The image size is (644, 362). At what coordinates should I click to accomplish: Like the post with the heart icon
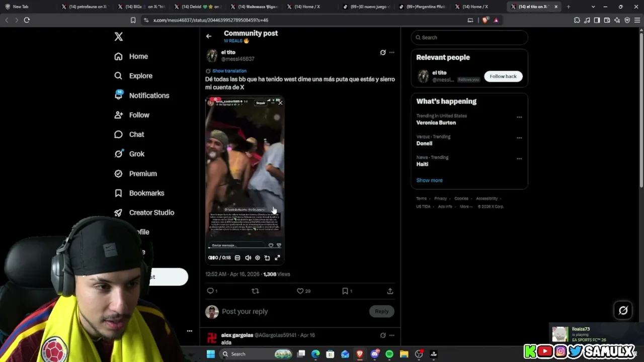pyautogui.click(x=300, y=291)
